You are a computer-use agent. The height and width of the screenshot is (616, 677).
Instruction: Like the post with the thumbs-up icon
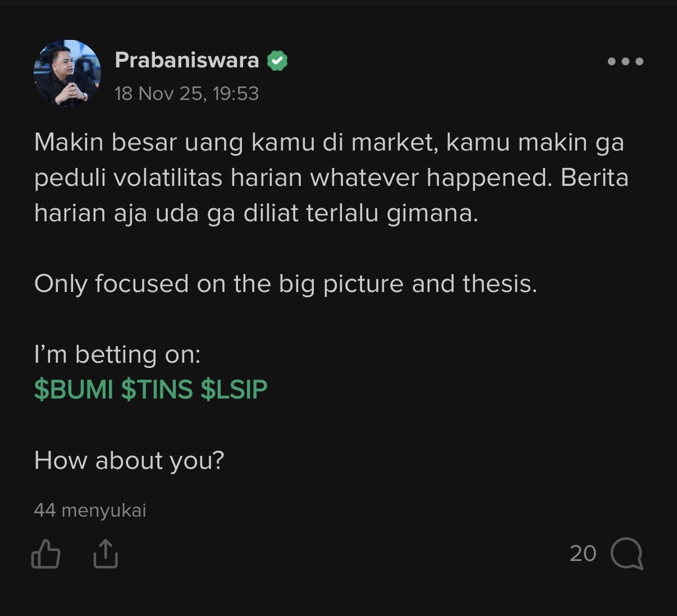[46, 554]
